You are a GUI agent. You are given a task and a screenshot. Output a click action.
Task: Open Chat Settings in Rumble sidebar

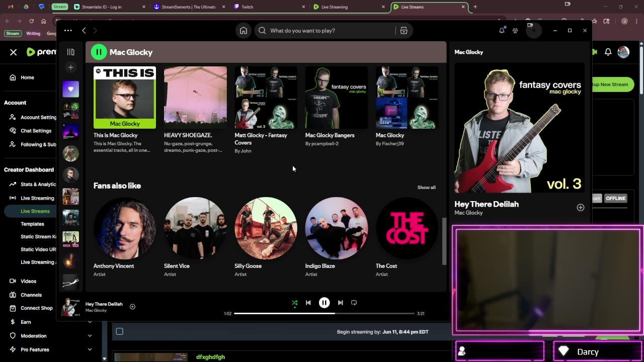point(30,131)
